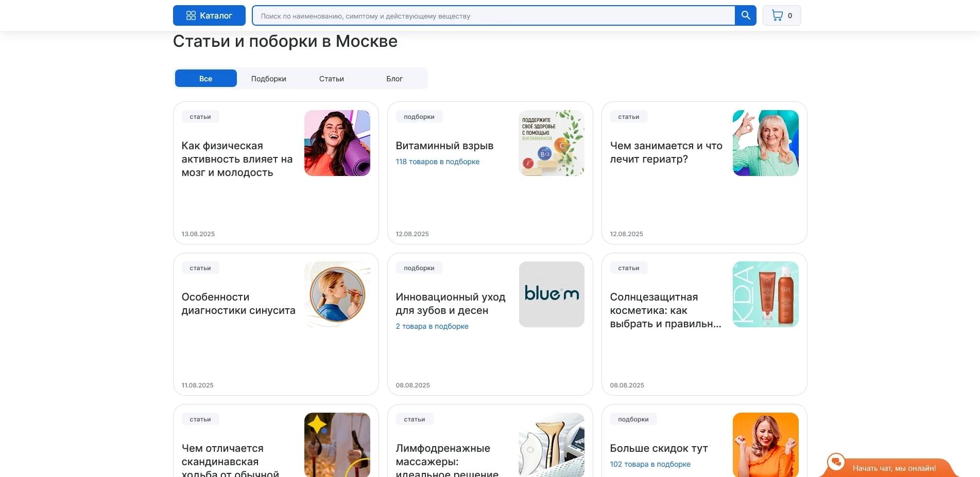Switch to the Статьи tab

pyautogui.click(x=331, y=79)
